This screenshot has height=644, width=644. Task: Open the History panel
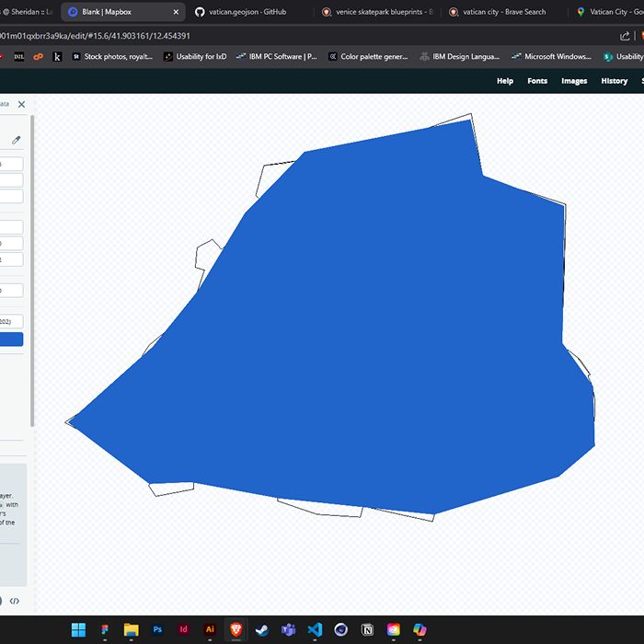point(615,81)
